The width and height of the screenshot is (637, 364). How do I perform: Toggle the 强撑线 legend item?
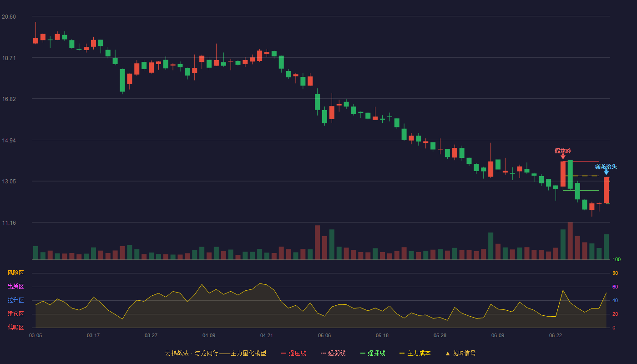tap(373, 353)
